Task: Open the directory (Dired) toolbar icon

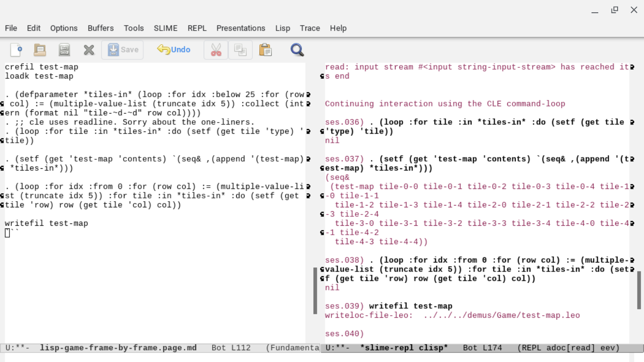Action: (64, 49)
